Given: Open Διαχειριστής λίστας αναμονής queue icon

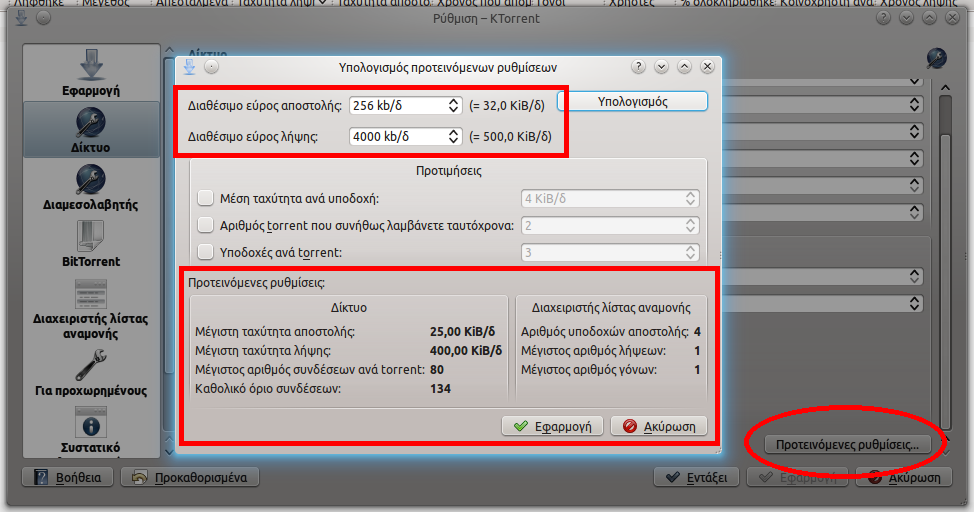Looking at the screenshot, I should pyautogui.click(x=91, y=295).
